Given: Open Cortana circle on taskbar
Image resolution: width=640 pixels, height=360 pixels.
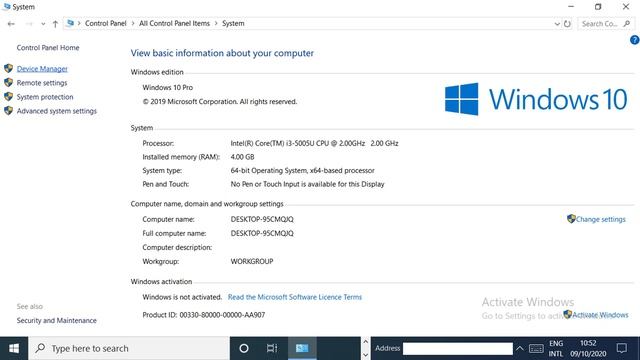Looking at the screenshot, I should tap(244, 348).
